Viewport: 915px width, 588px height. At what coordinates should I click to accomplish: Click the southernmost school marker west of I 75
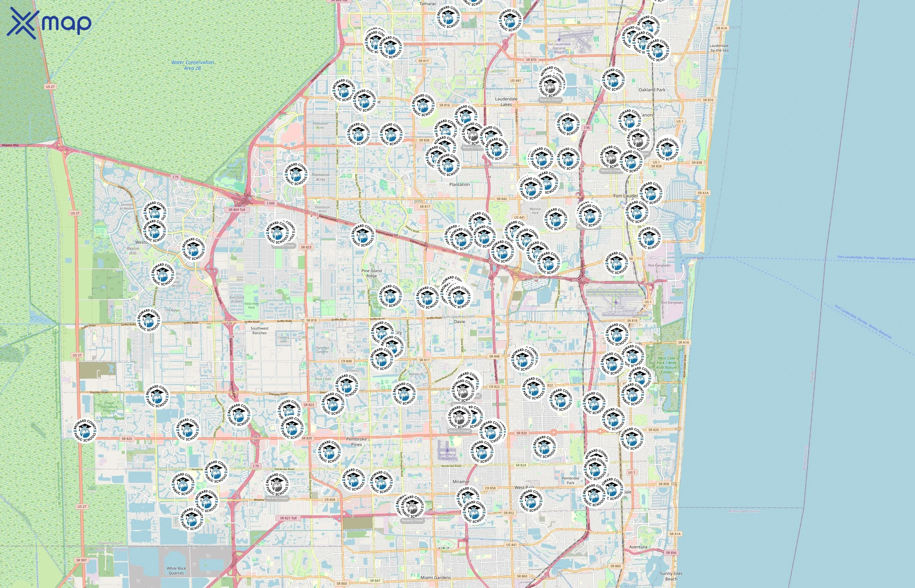(x=192, y=519)
